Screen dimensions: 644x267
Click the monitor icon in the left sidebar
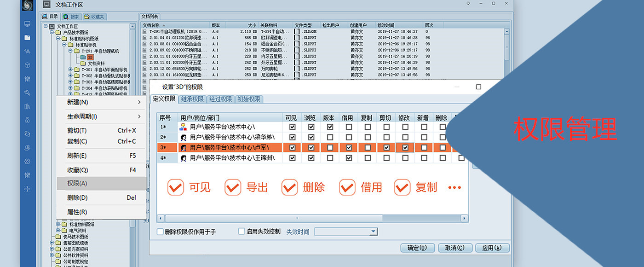point(27,23)
